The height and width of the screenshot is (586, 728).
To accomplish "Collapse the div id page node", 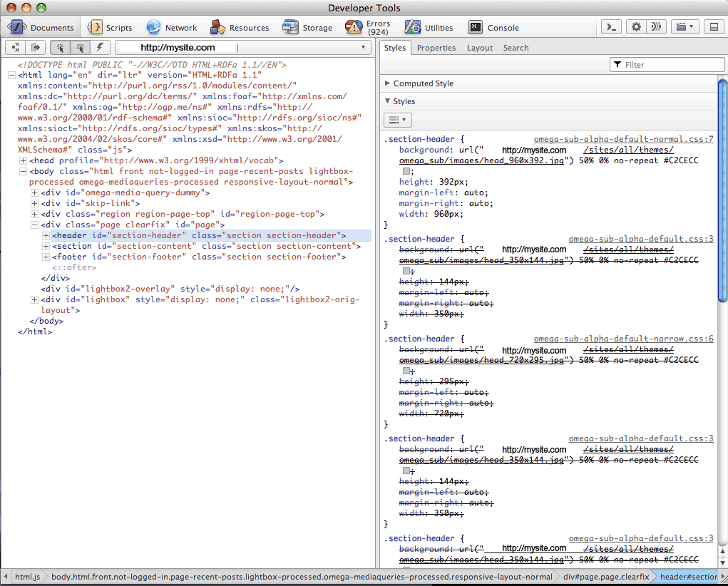I will [34, 225].
